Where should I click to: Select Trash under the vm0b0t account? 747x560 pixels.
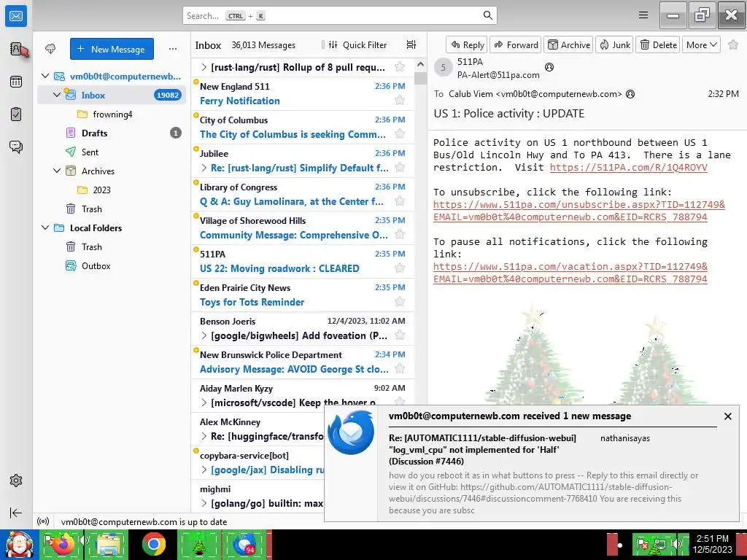(x=112, y=209)
